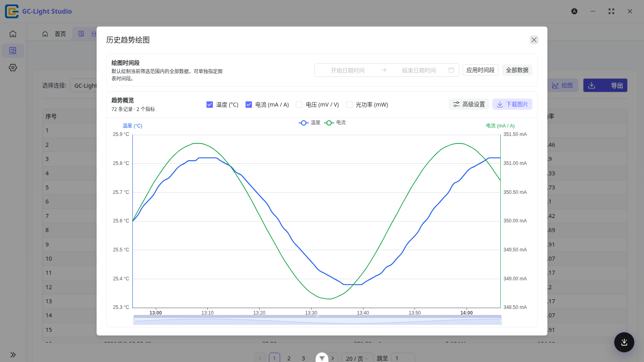Open the 20 / 页 page size dropdown
Viewport: 644px width, 362px height.
pyautogui.click(x=357, y=358)
